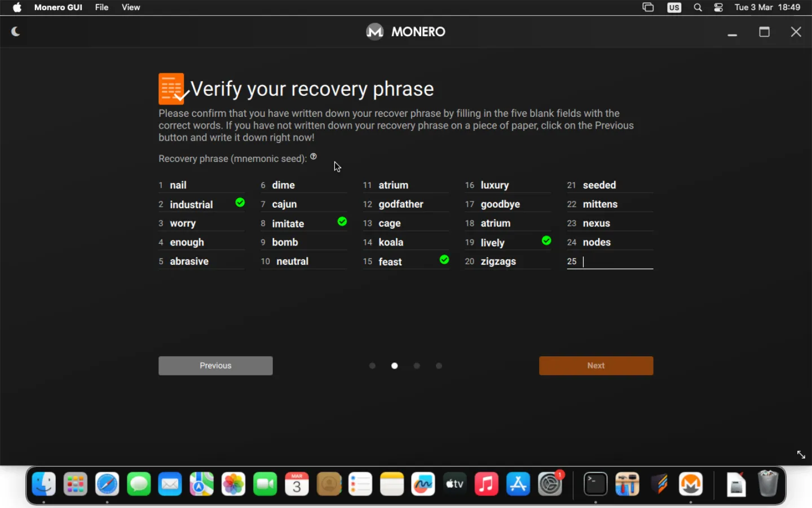Image resolution: width=812 pixels, height=508 pixels.
Task: Click seed word 'abrasive'
Action: (x=189, y=261)
